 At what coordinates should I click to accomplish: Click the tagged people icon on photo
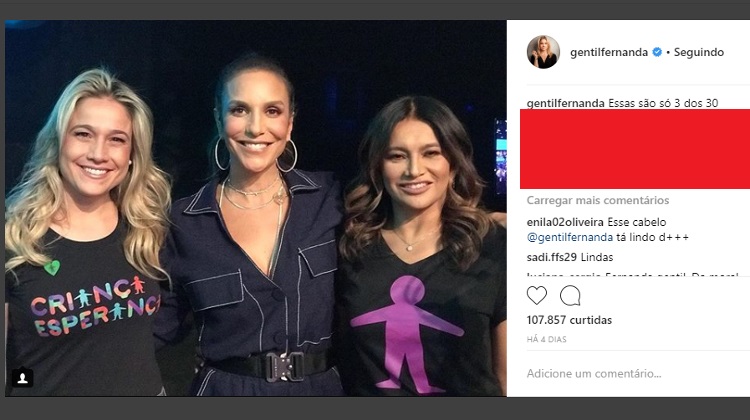tap(22, 378)
